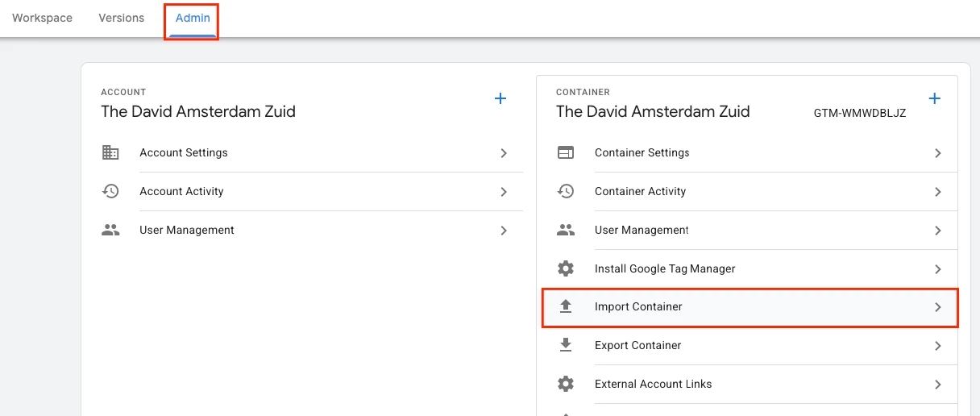
Task: Expand Container Activity chevron arrow
Action: tap(938, 191)
